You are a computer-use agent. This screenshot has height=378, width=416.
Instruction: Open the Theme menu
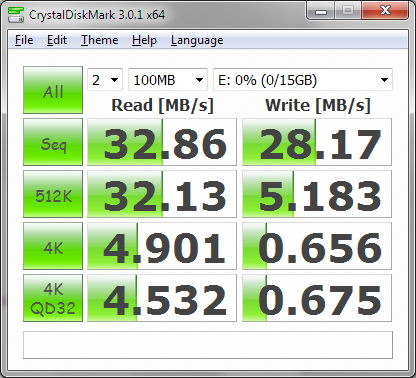(x=100, y=40)
